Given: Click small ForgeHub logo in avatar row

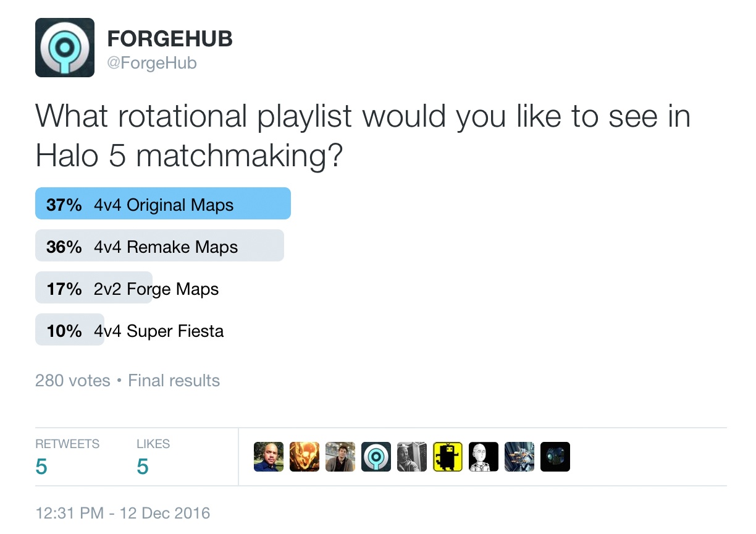Looking at the screenshot, I should [x=376, y=457].
